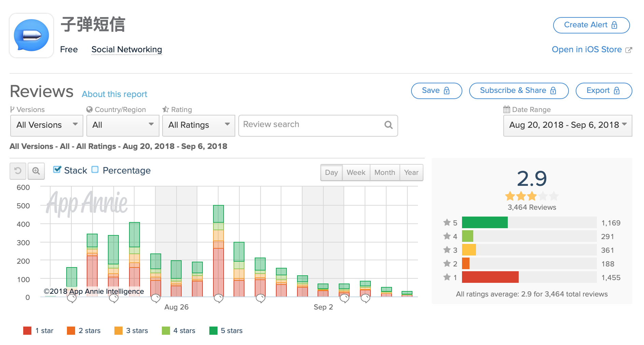Click the 2.9 average rating stars
Screen dimensions: 644x345
pos(532,196)
